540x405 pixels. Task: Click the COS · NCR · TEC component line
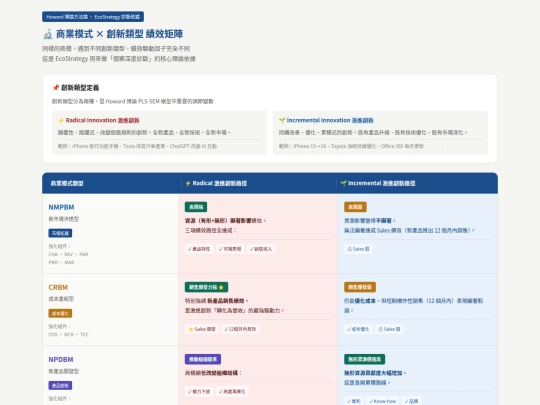pos(69,334)
